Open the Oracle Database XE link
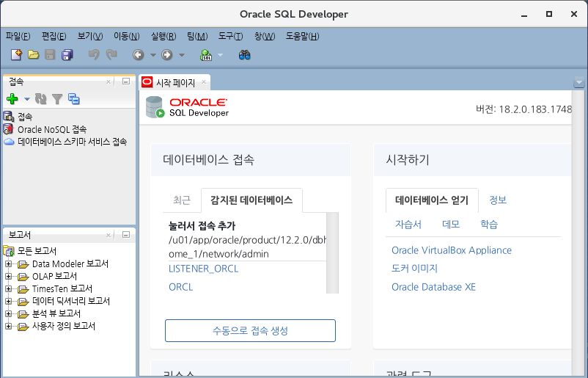Viewport: 588px width, 378px height. 433,287
